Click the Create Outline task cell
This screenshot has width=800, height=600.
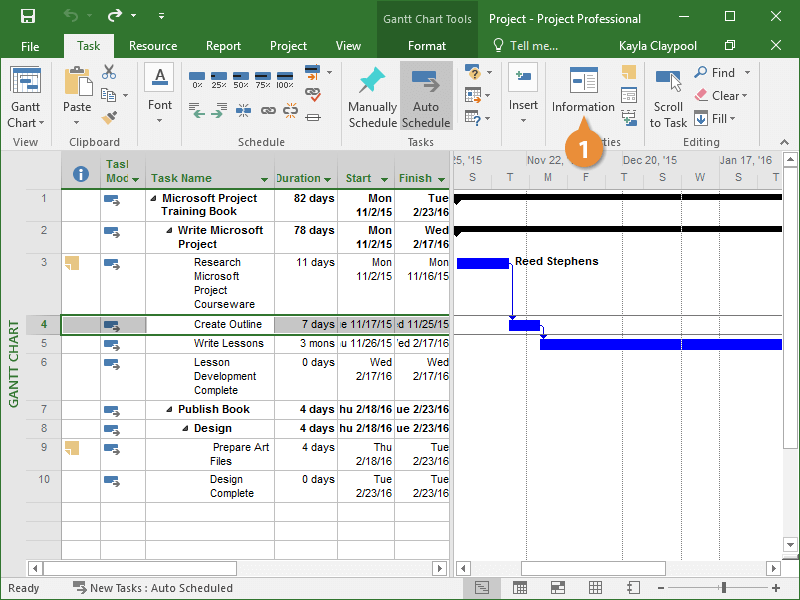point(227,325)
